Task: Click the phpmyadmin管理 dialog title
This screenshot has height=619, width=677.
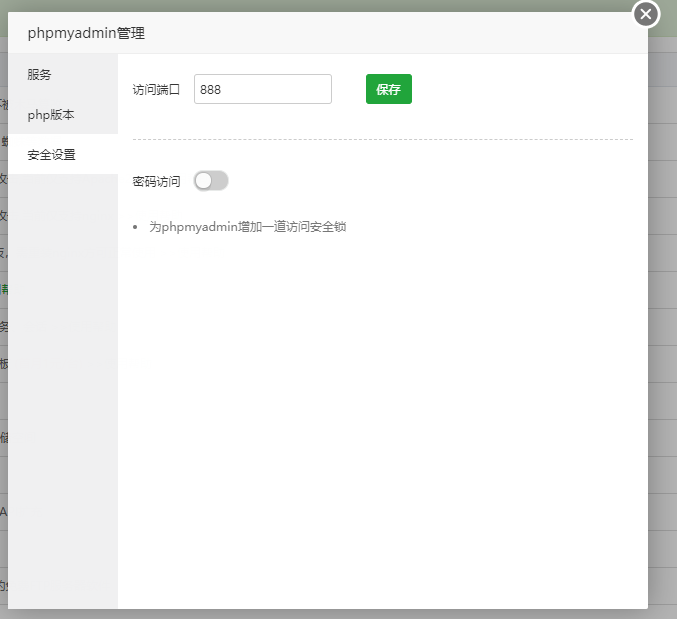Action: [86, 33]
